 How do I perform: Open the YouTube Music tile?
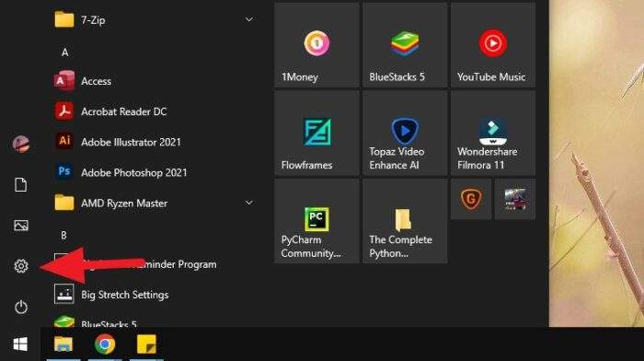pyautogui.click(x=493, y=46)
